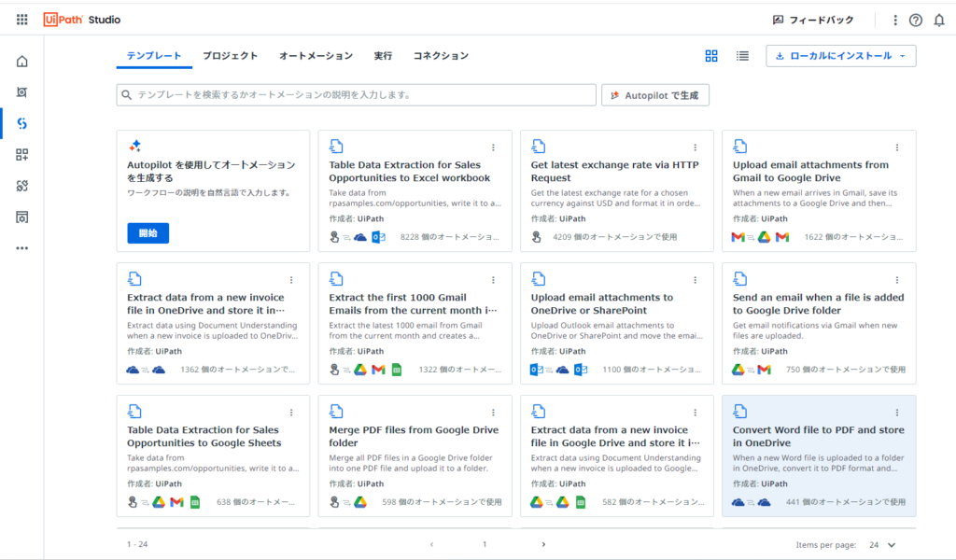Click the sidebar more options ellipsis
This screenshot has width=956, height=560.
point(22,248)
